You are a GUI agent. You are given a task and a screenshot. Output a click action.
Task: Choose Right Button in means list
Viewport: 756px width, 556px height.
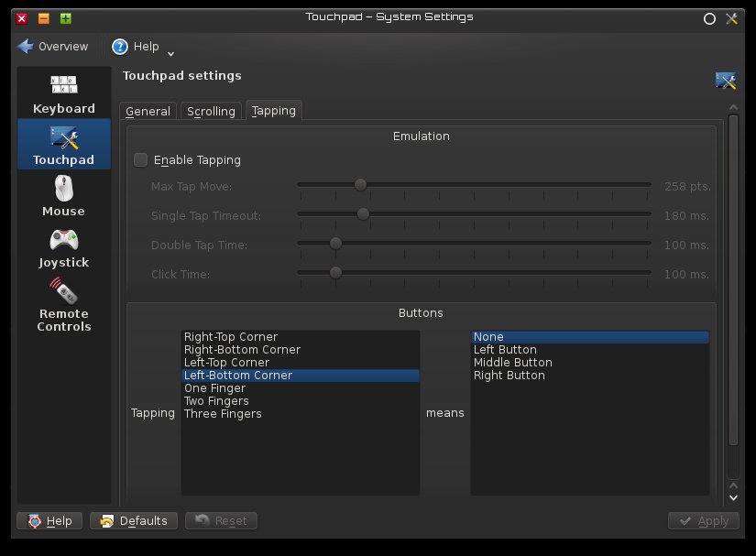[509, 376]
